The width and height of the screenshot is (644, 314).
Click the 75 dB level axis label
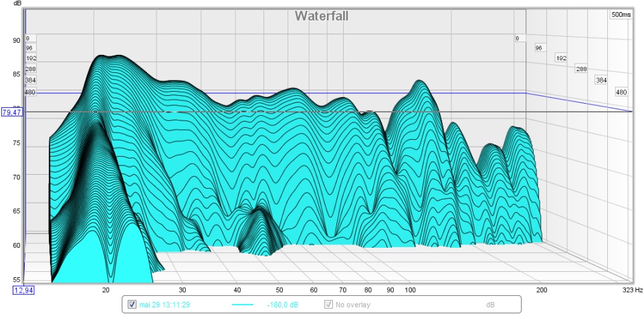click(17, 143)
